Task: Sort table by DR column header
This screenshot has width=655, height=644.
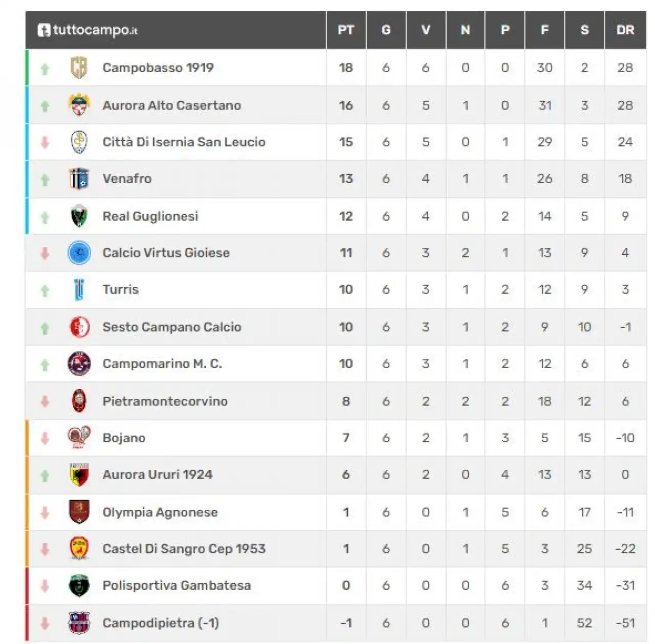Action: coord(625,30)
